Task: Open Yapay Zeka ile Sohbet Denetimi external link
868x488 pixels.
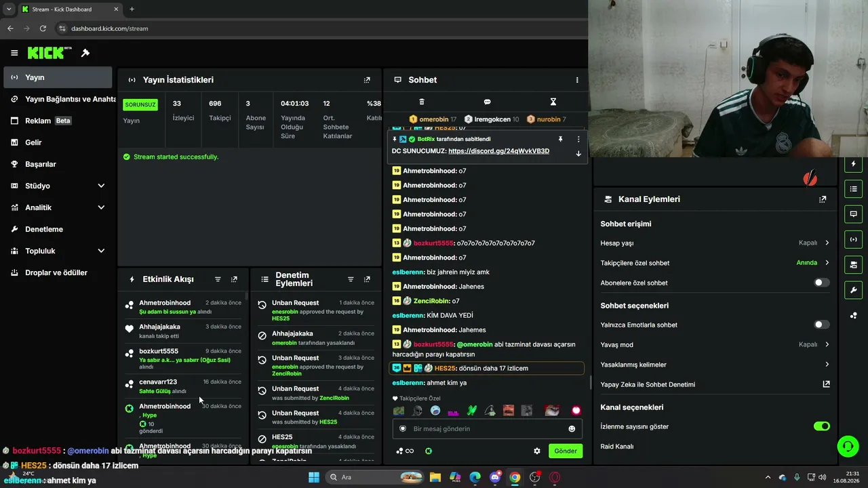Action: coord(826,384)
